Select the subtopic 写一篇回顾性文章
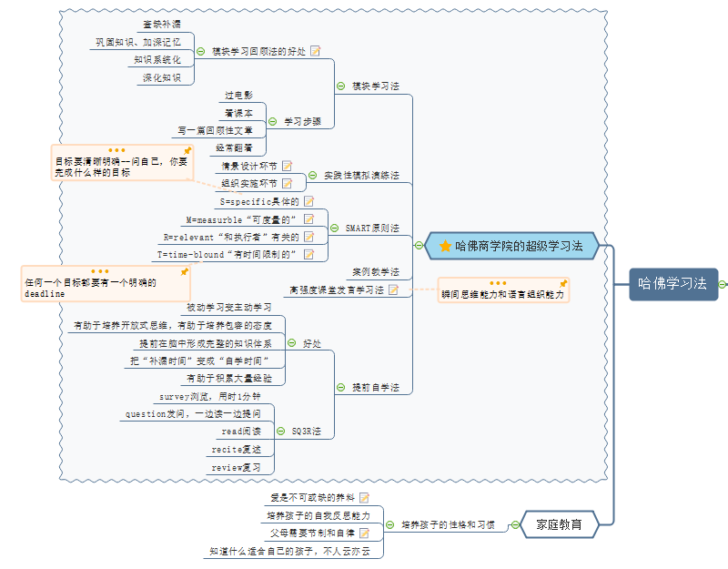 215,130
